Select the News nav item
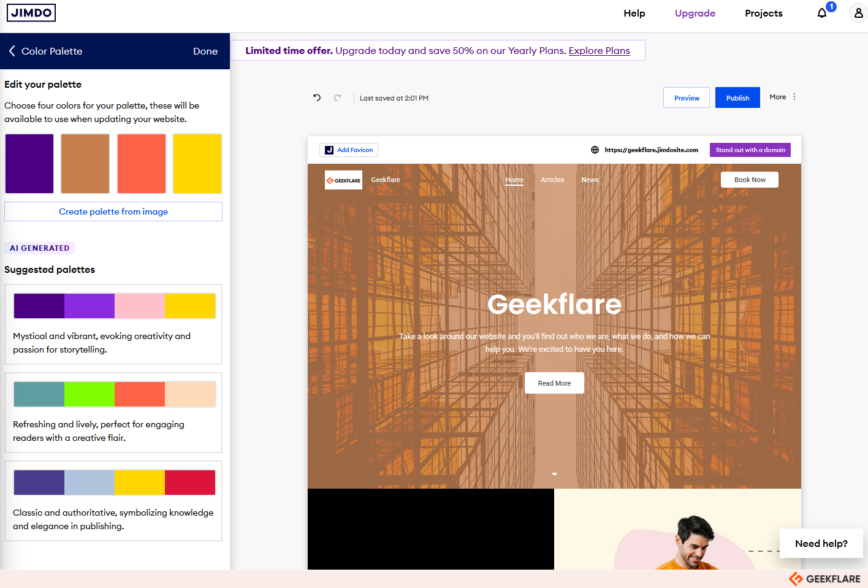Image resolution: width=868 pixels, height=588 pixels. point(590,180)
